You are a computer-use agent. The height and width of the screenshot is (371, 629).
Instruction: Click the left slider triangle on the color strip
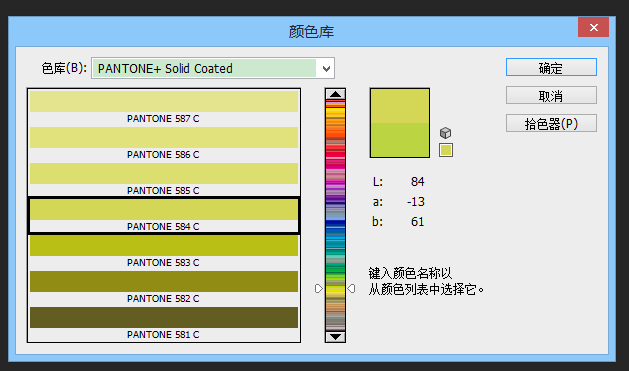319,288
